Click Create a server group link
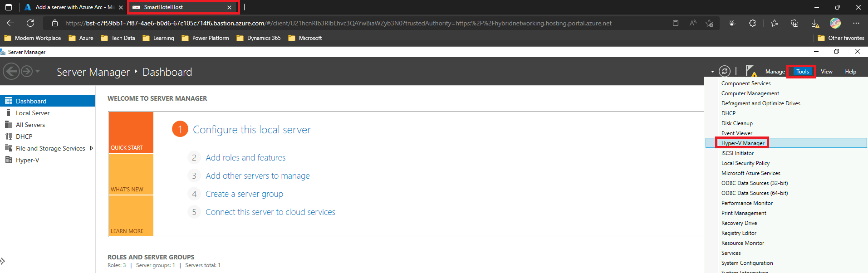Viewport: 868px width, 273px height. click(244, 194)
